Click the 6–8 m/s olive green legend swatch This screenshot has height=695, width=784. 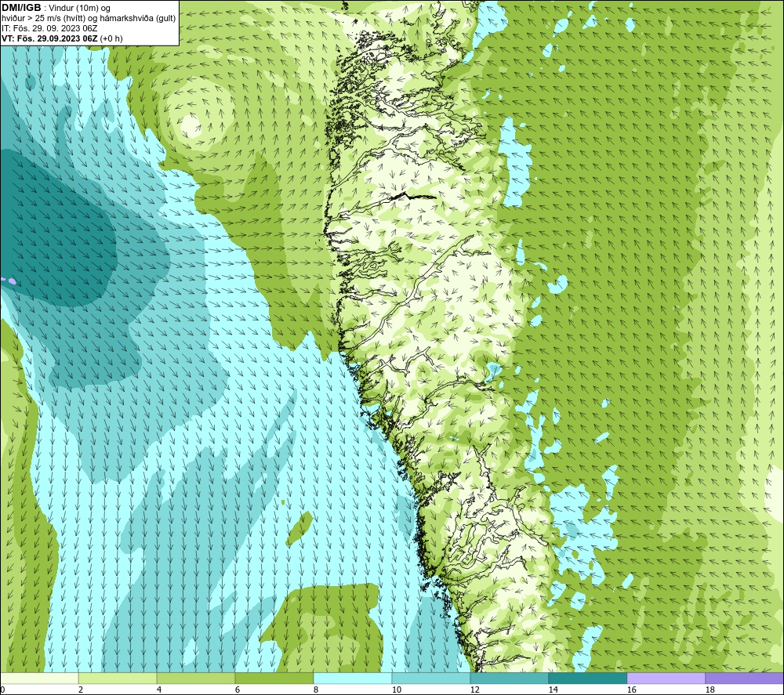tap(274, 678)
